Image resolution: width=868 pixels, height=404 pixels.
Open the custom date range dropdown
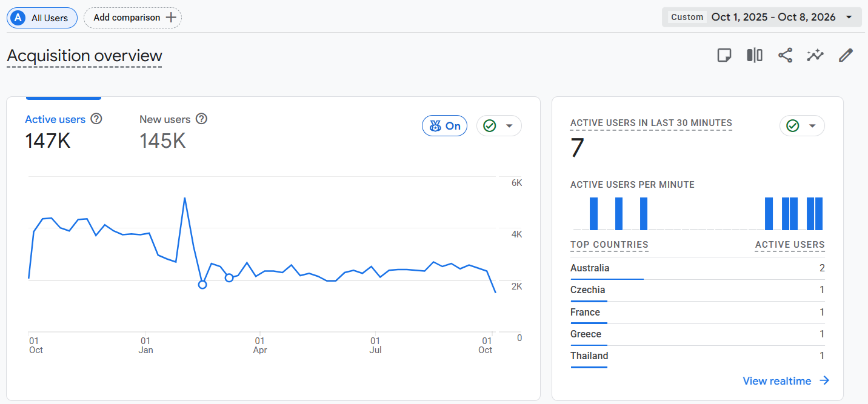(x=762, y=17)
